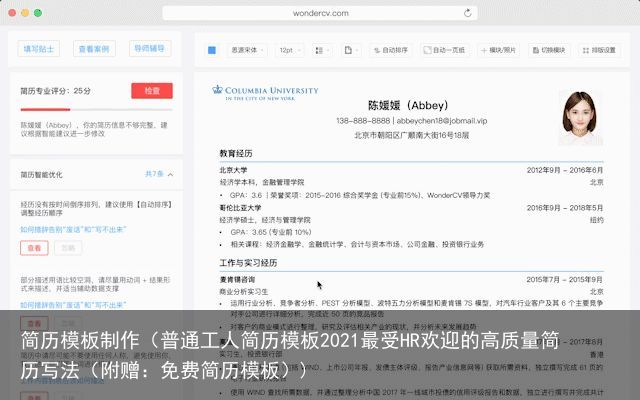Open the line spacing dropdown

pyautogui.click(x=322, y=50)
